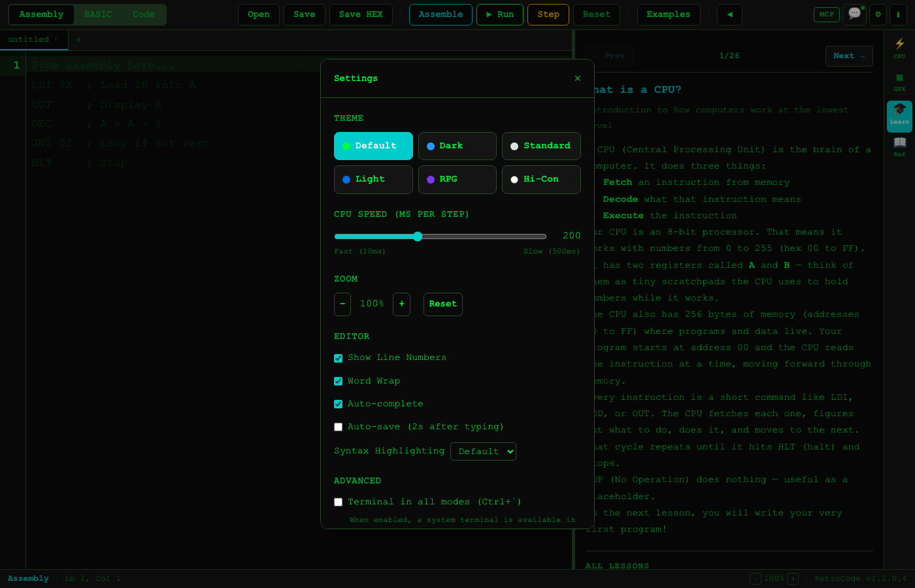Click Next to view lesson two
This screenshot has width=915, height=588.
point(848,56)
